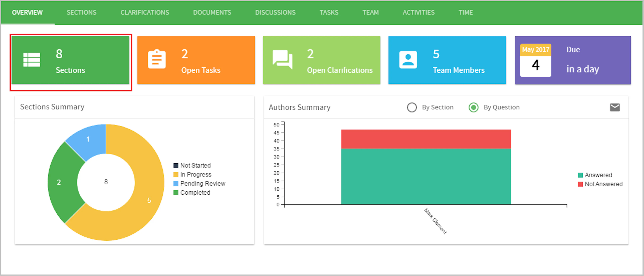Open the Clarifications tab

(145, 12)
